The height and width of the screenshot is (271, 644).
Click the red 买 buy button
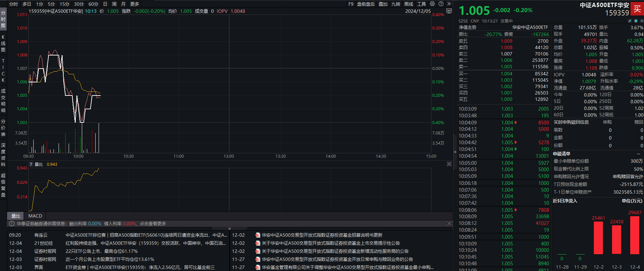[x=637, y=9]
